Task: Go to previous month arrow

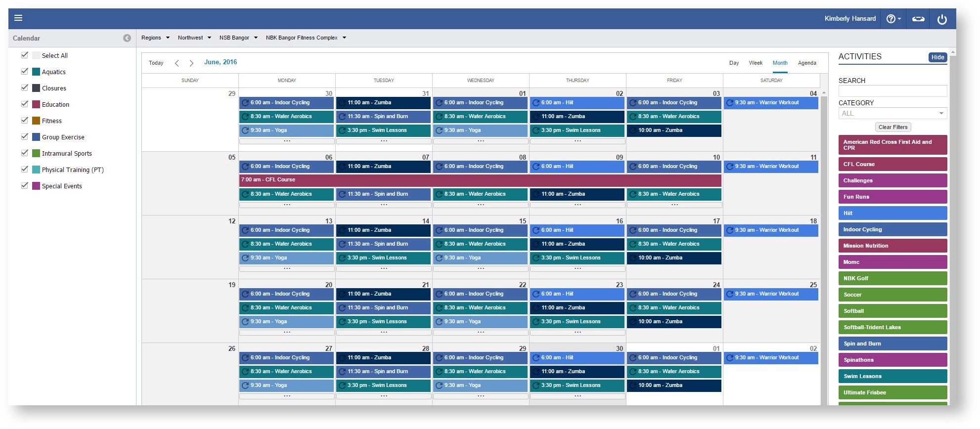Action: coord(177,63)
